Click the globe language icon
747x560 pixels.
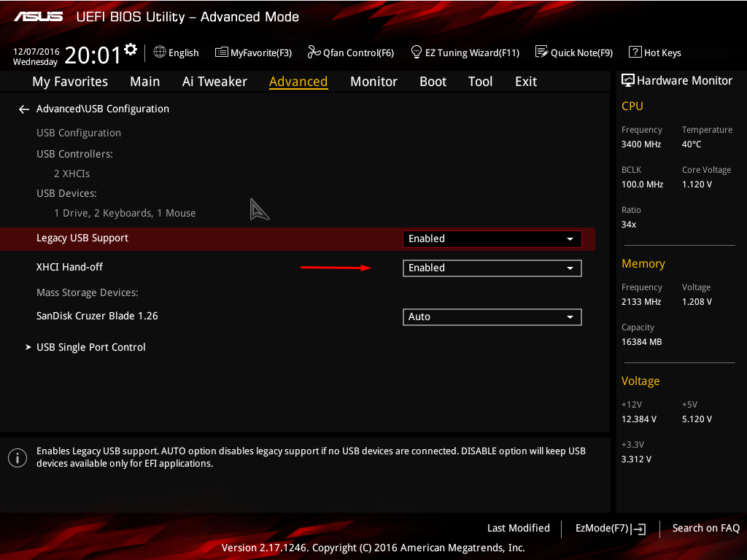(160, 52)
